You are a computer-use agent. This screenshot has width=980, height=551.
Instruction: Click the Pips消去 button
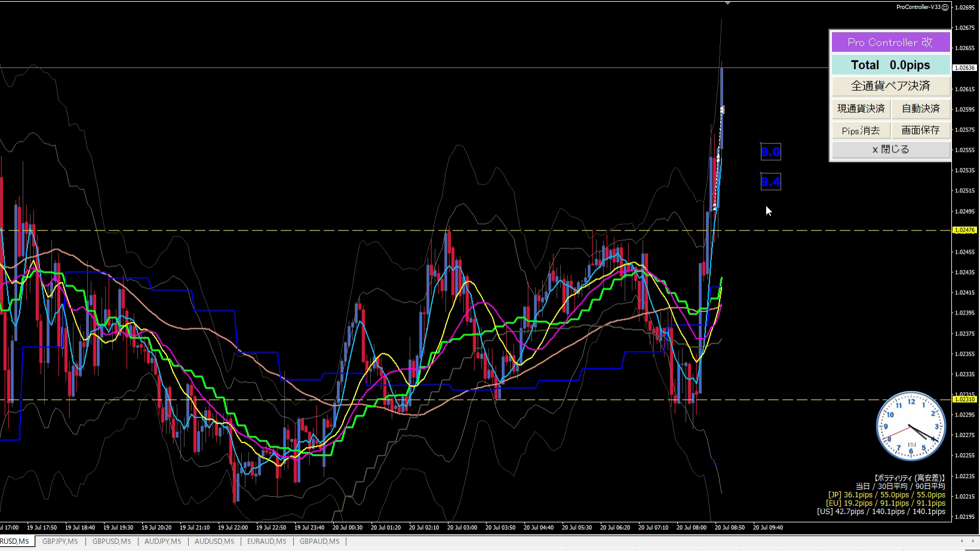861,130
